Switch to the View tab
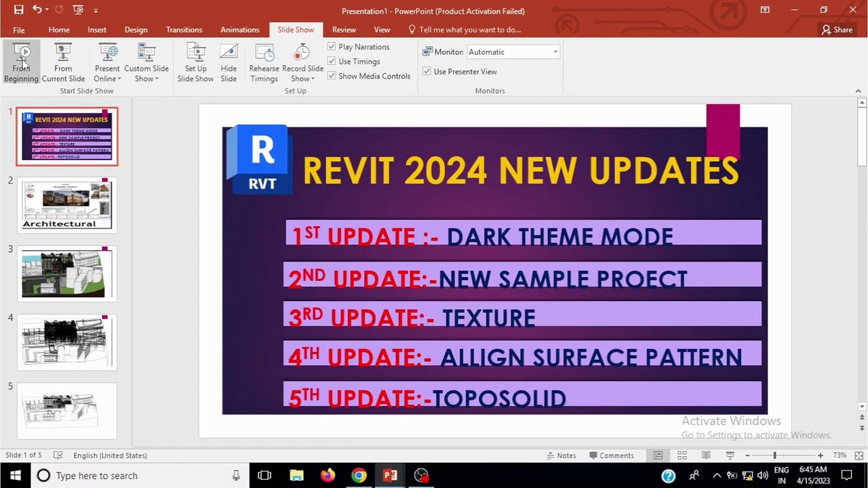The image size is (868, 488). 382,29
